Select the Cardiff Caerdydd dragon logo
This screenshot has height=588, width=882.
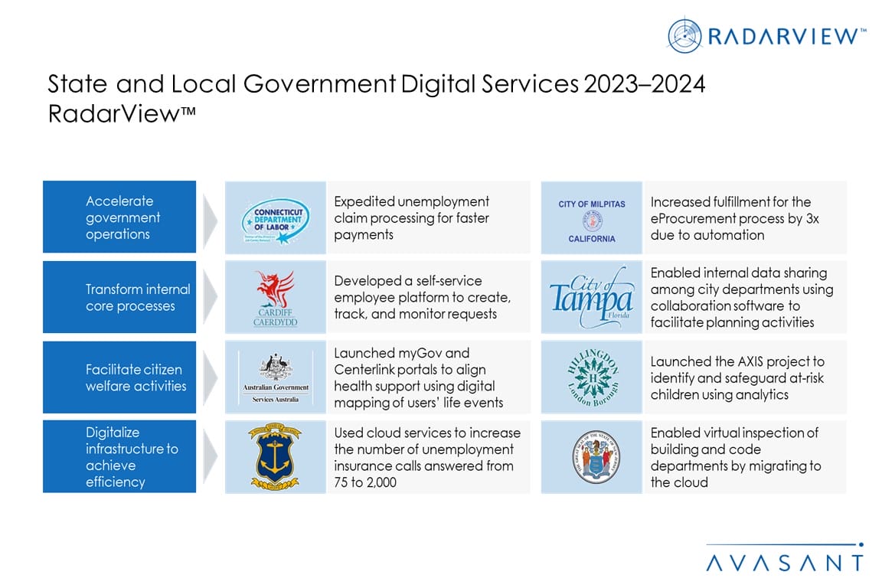[x=275, y=298]
